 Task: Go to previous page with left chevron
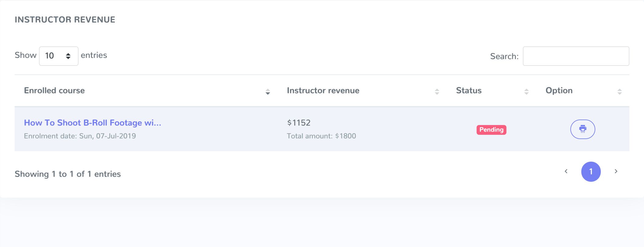point(566,171)
